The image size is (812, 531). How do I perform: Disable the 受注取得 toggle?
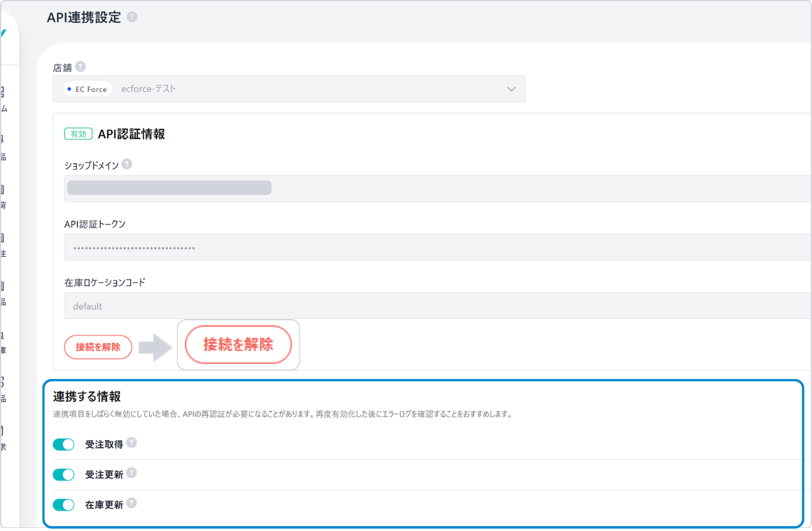[x=64, y=444]
